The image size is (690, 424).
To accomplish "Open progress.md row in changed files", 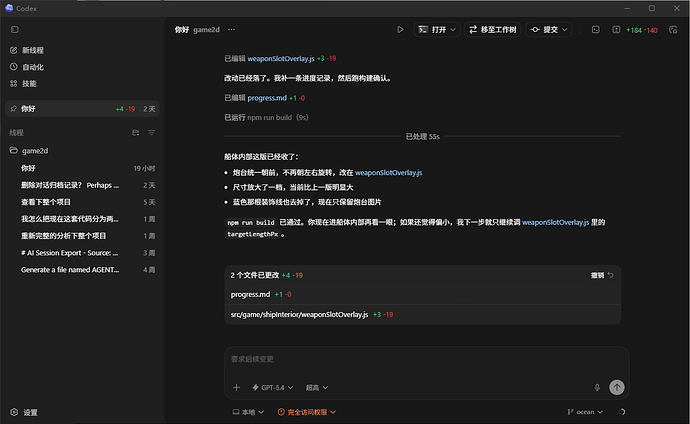I will 422,294.
